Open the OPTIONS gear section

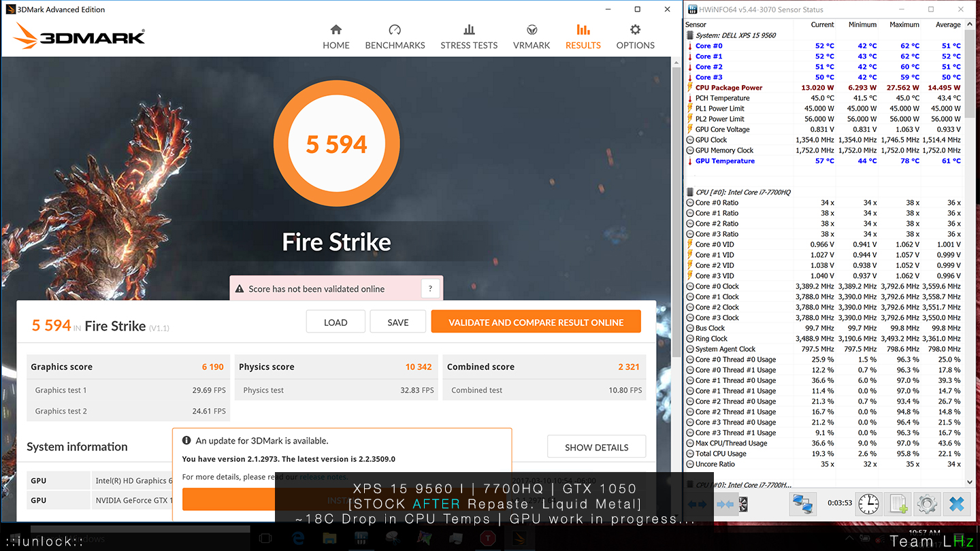pos(635,37)
